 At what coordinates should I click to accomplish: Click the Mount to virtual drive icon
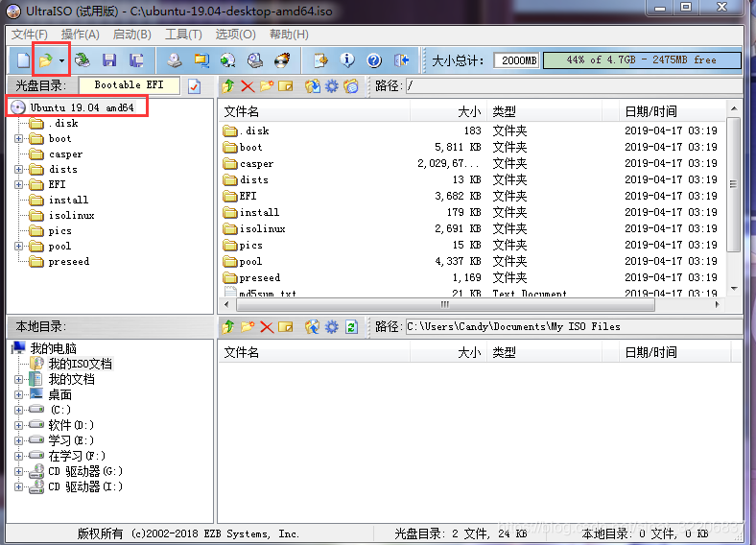pyautogui.click(x=228, y=60)
